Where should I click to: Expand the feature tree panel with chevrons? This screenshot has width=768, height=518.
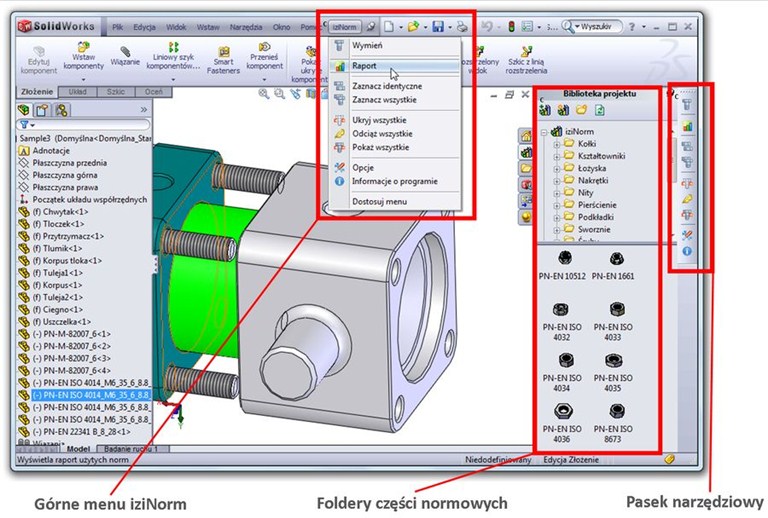click(x=144, y=110)
